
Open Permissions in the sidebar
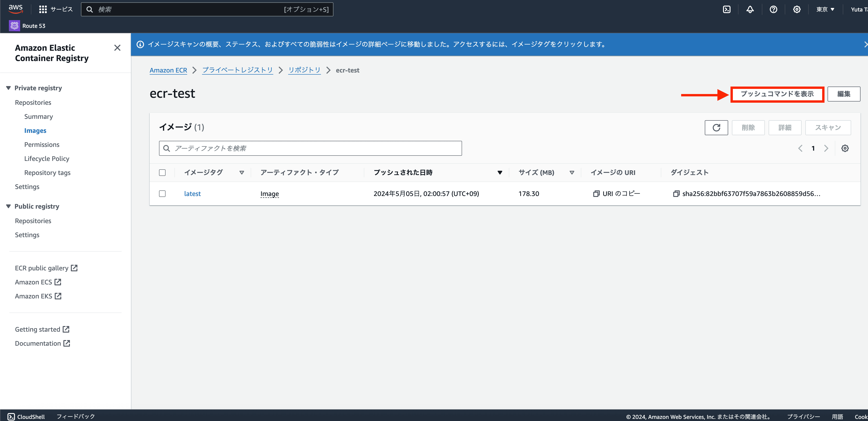click(x=42, y=145)
